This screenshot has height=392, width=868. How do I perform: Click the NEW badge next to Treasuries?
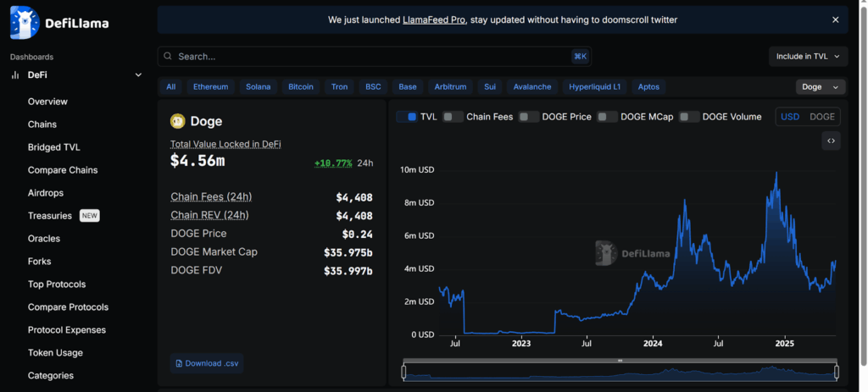coord(90,216)
